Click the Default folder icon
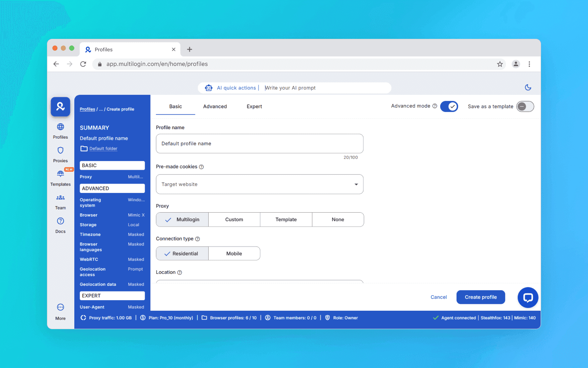This screenshot has height=368, width=588. coord(84,148)
